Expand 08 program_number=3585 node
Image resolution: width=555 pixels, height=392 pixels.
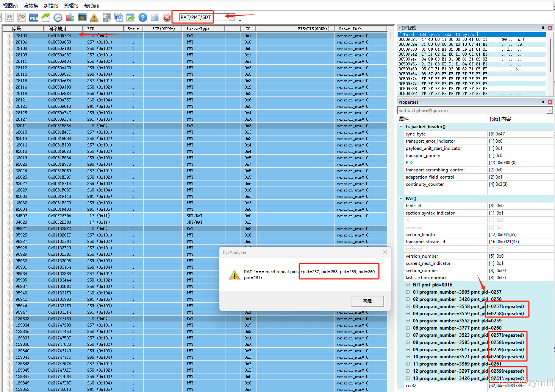coord(408,342)
